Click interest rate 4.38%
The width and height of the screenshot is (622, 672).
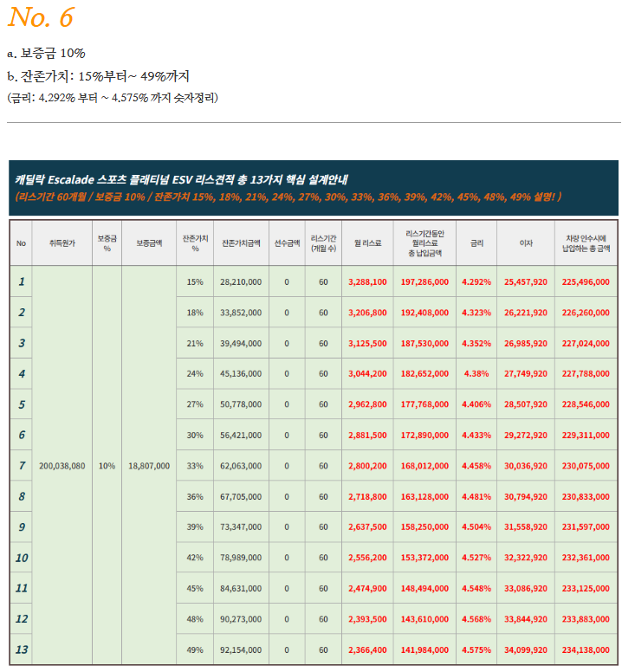click(476, 374)
